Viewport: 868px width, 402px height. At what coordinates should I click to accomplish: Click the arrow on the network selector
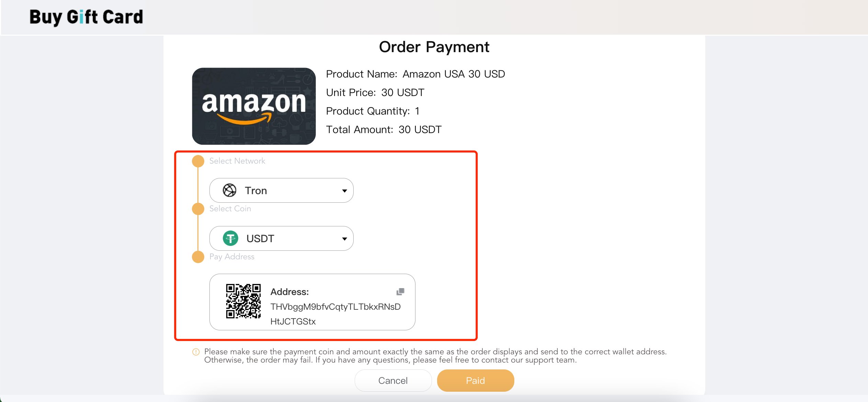click(344, 191)
